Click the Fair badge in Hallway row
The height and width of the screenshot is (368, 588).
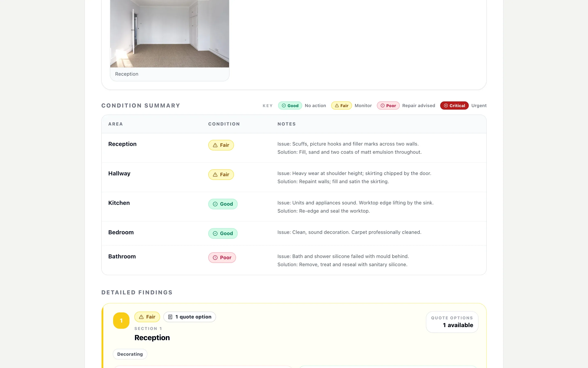[221, 175]
